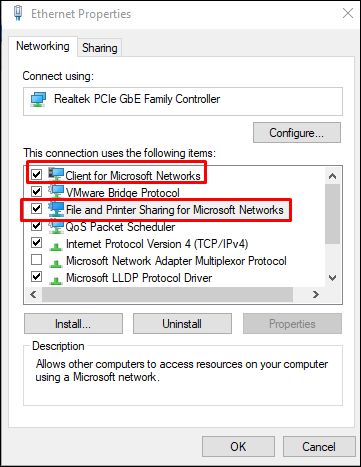Click the VMware Bridge Protocol icon
The image size is (361, 467).
tap(56, 191)
